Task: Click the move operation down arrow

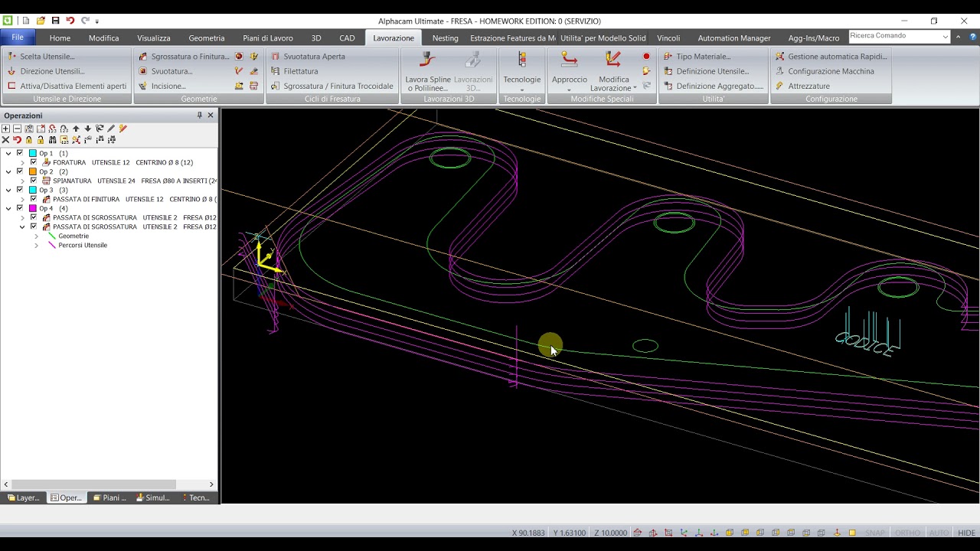Action: point(88,129)
